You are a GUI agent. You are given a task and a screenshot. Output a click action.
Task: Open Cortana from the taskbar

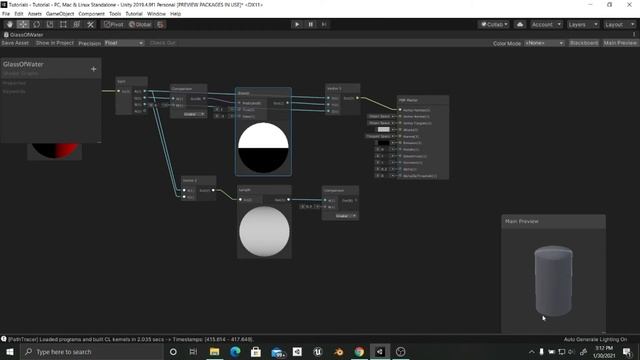(173, 352)
